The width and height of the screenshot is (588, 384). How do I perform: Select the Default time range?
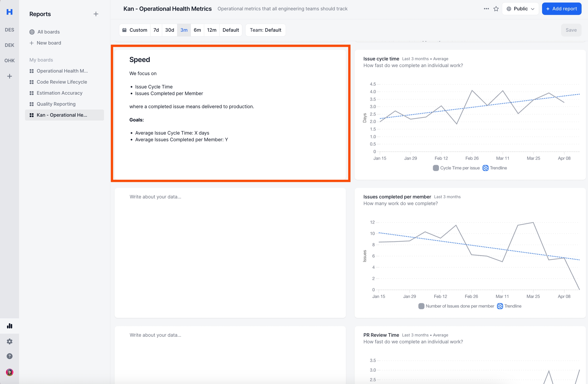coord(231,30)
